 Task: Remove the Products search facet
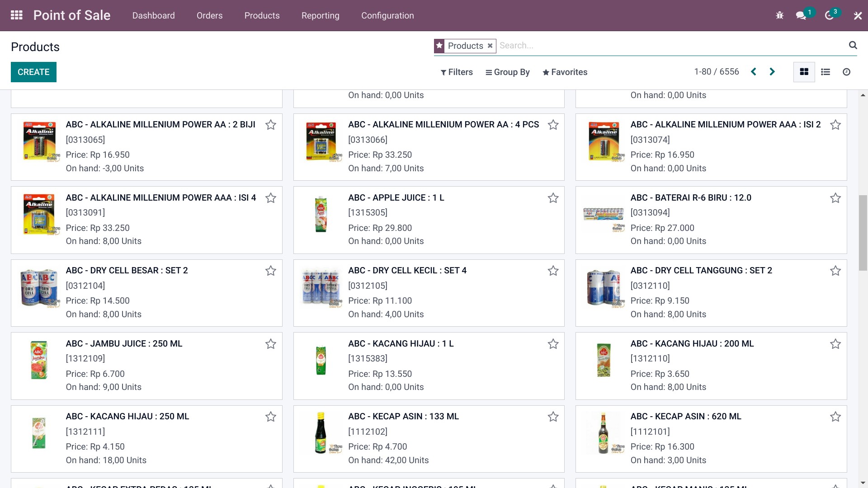tap(490, 46)
